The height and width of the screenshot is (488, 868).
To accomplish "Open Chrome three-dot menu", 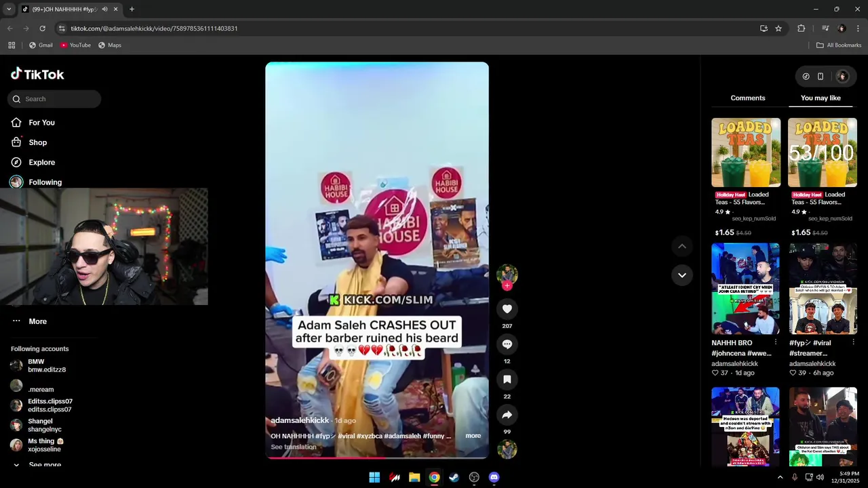I will pos(858,28).
